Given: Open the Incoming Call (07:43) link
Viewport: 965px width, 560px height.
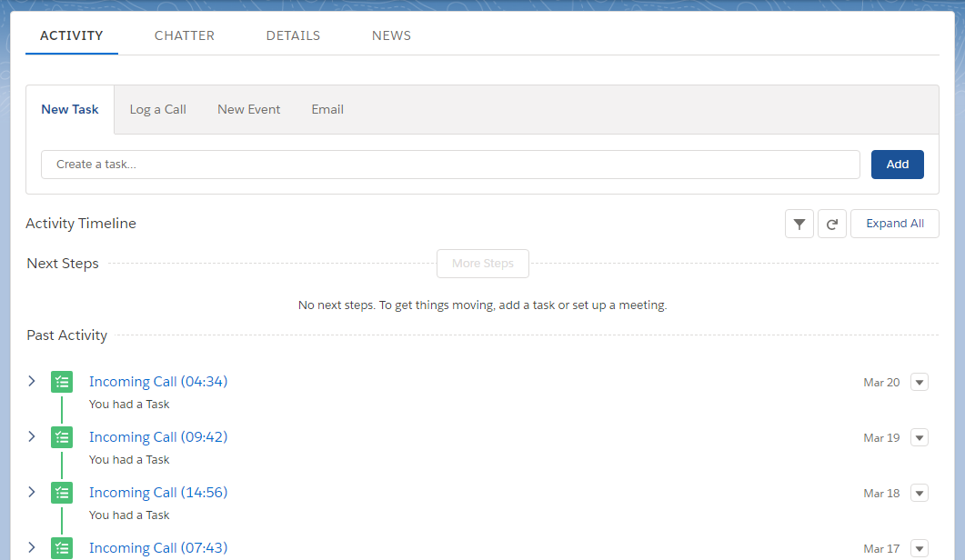Looking at the screenshot, I should [x=158, y=547].
